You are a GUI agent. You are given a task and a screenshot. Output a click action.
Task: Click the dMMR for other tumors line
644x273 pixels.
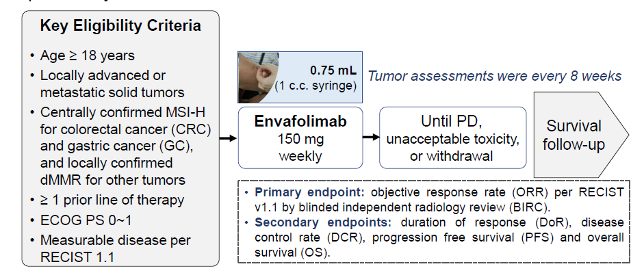112,180
